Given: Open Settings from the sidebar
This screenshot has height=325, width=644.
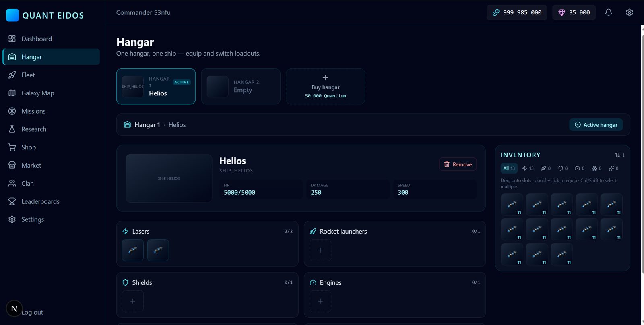Looking at the screenshot, I should [51, 219].
